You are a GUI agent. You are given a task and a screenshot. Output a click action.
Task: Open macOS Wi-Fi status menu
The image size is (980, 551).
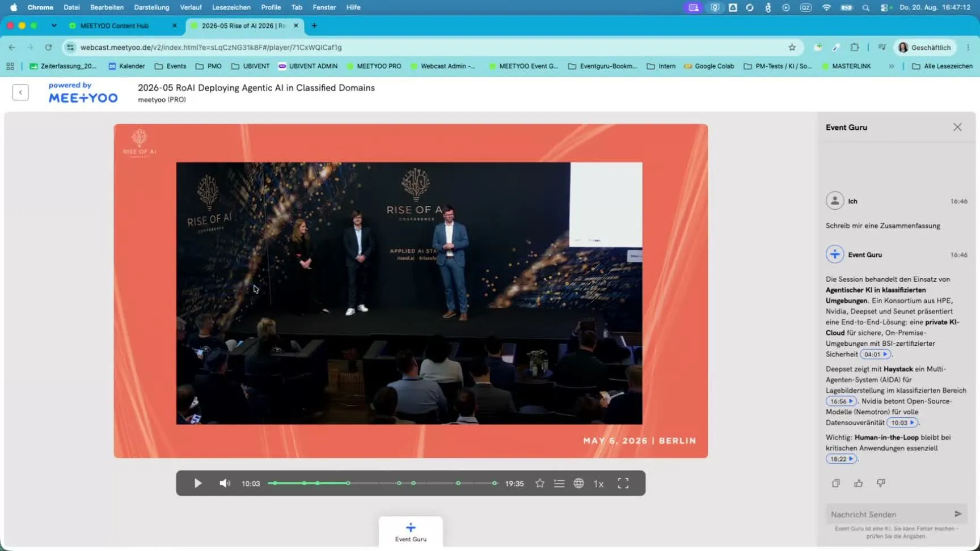[x=826, y=7]
